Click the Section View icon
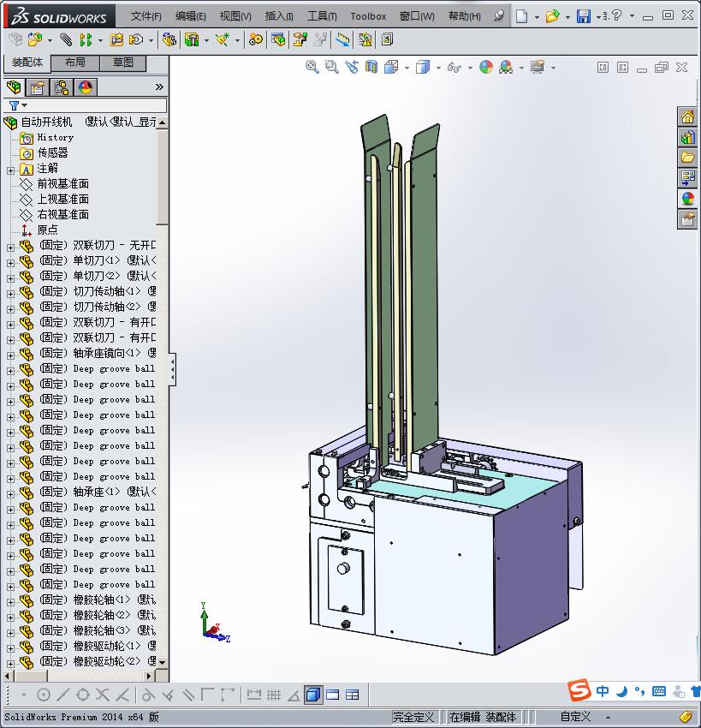The image size is (701, 728). pos(371,68)
